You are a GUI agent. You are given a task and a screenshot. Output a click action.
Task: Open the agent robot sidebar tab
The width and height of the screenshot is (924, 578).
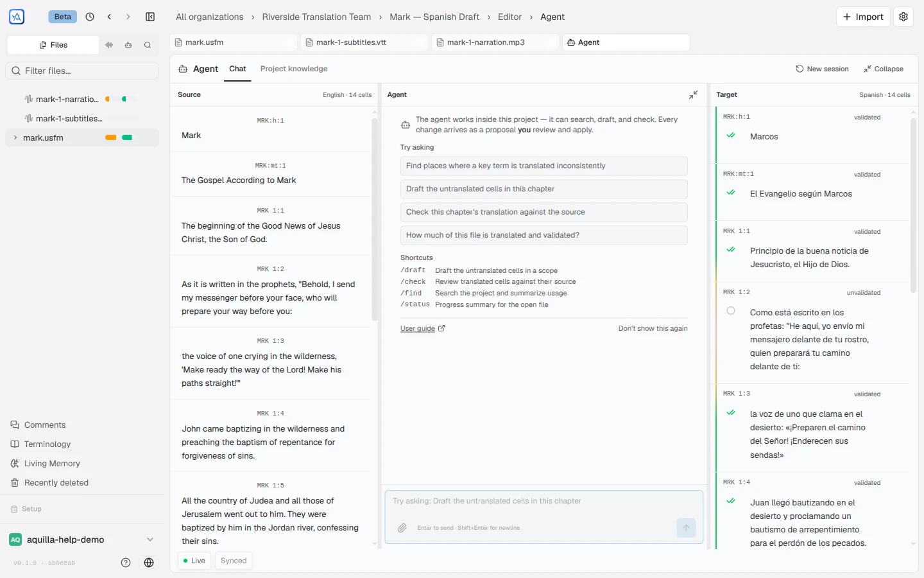[128, 45]
